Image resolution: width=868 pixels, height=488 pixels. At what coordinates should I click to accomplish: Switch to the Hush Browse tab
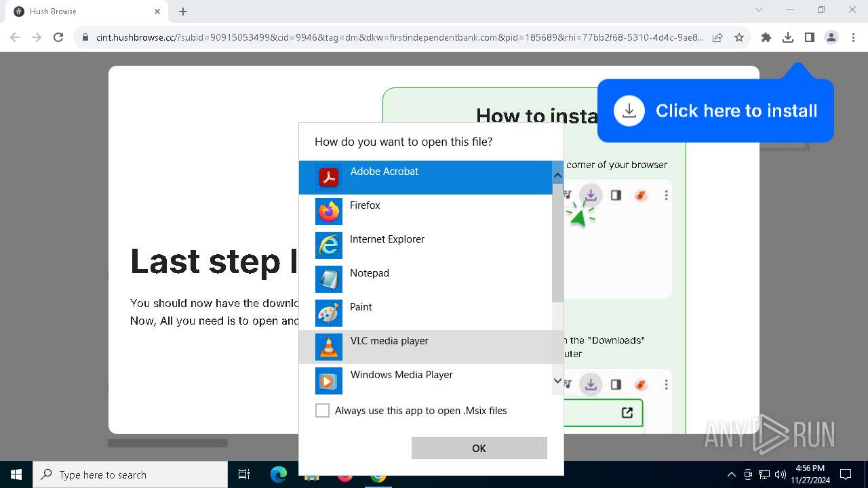pos(87,12)
